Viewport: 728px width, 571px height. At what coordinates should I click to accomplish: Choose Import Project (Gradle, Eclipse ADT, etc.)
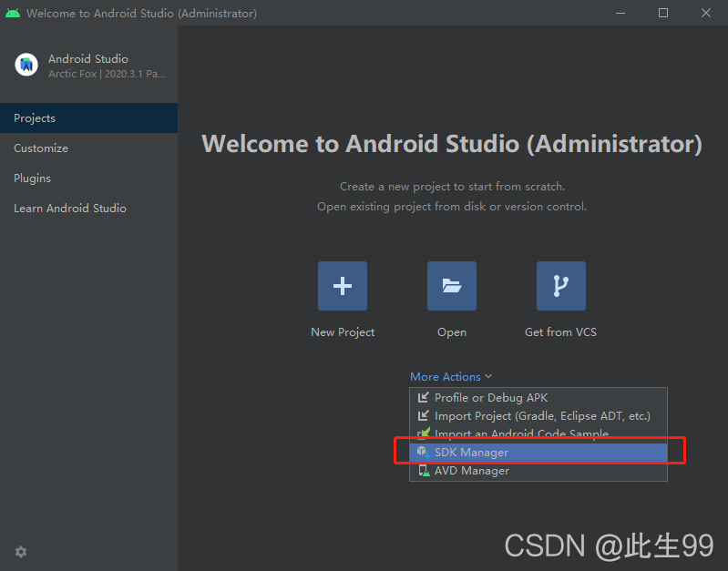click(x=538, y=415)
